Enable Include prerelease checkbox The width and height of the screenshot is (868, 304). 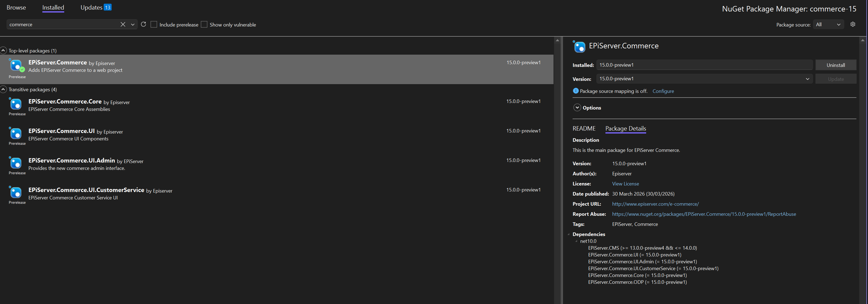coord(154,24)
